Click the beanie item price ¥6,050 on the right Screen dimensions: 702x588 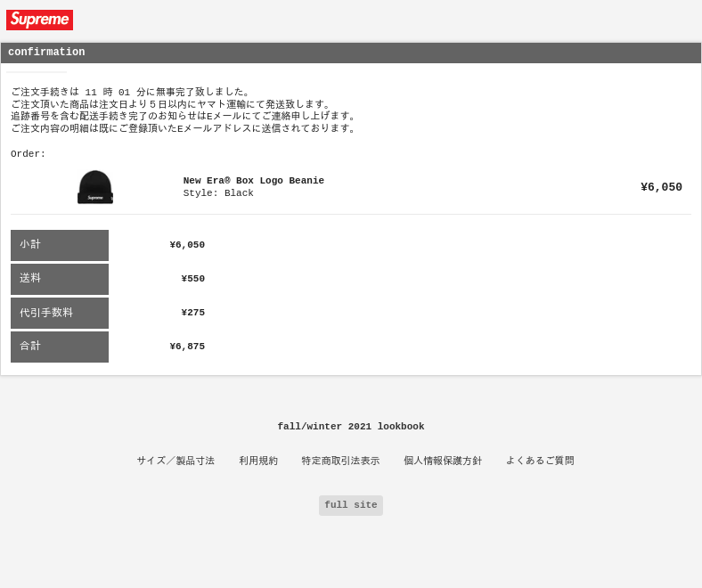tap(661, 187)
